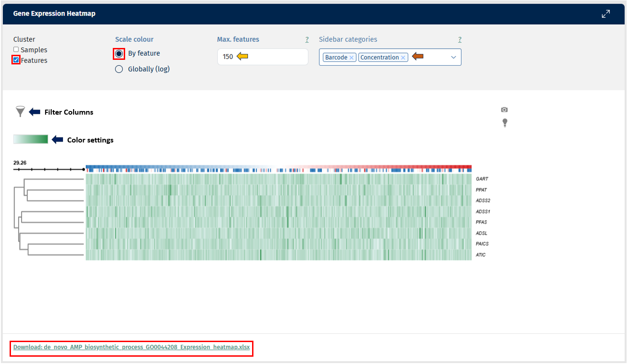Take a heatmap snapshot with the camera icon
This screenshot has height=364, width=627.
[x=504, y=110]
